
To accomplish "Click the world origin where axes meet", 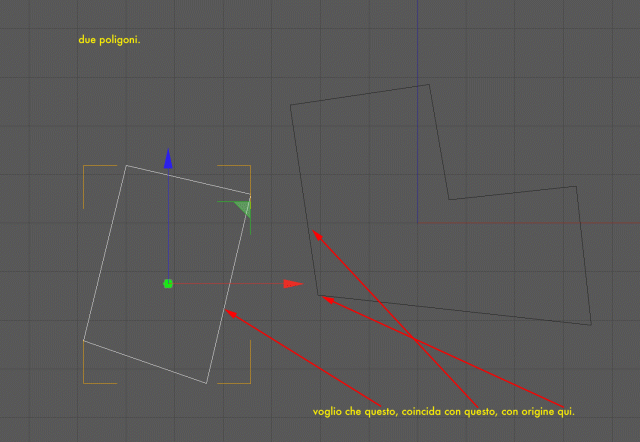I will pos(418,223).
